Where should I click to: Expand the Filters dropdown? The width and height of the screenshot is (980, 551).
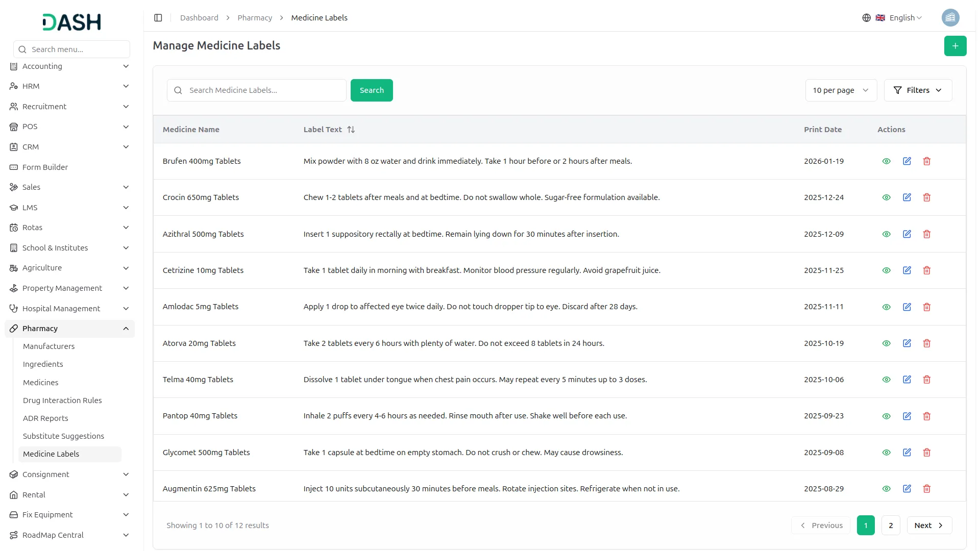click(x=917, y=90)
